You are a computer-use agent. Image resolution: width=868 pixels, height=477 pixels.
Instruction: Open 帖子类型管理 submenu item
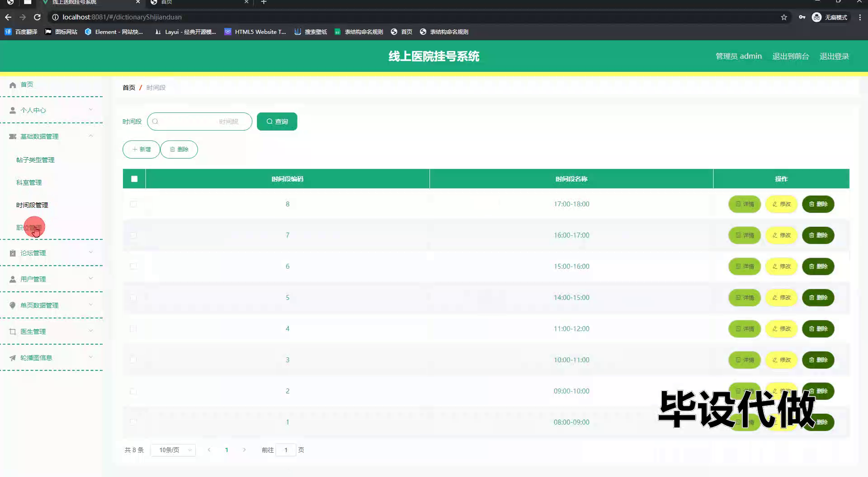[35, 160]
